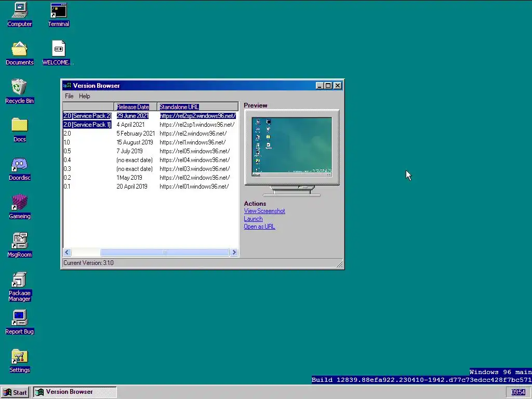Click the rel03.windows96.net URL cell
This screenshot has width=532, height=399.
[x=194, y=169]
